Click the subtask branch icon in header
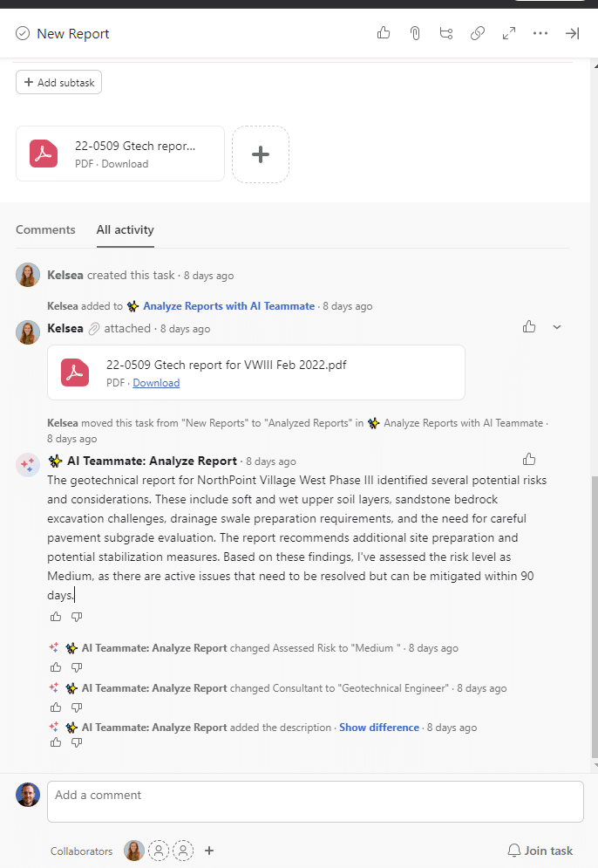Image resolution: width=598 pixels, height=868 pixels. pos(446,33)
